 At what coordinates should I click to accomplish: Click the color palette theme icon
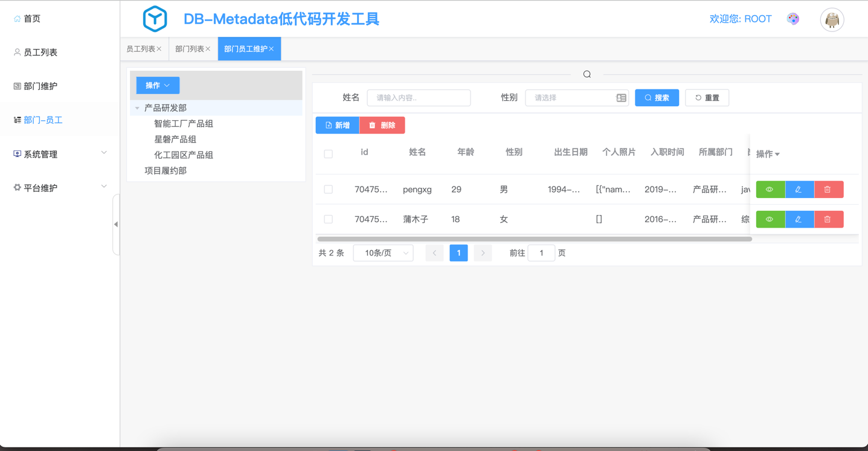793,19
